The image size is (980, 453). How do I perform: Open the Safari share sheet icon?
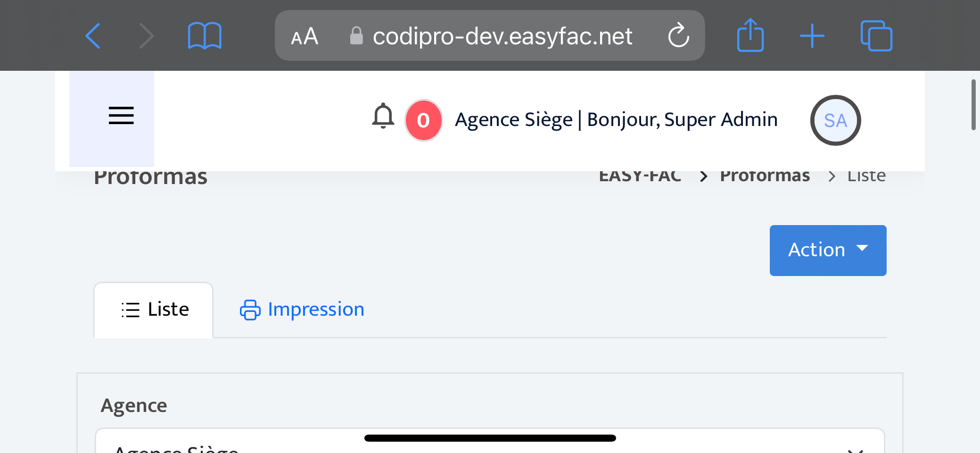[750, 35]
